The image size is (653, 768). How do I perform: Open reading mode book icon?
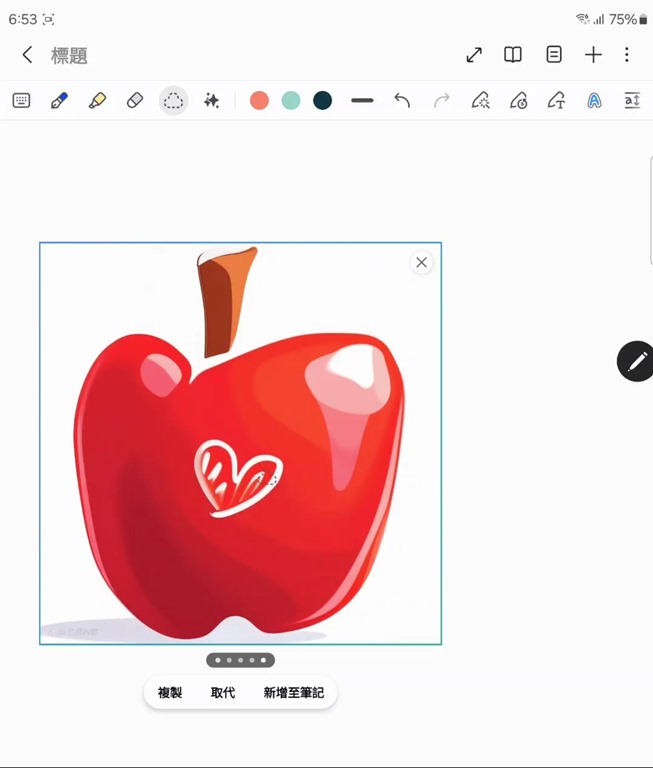[x=513, y=54]
